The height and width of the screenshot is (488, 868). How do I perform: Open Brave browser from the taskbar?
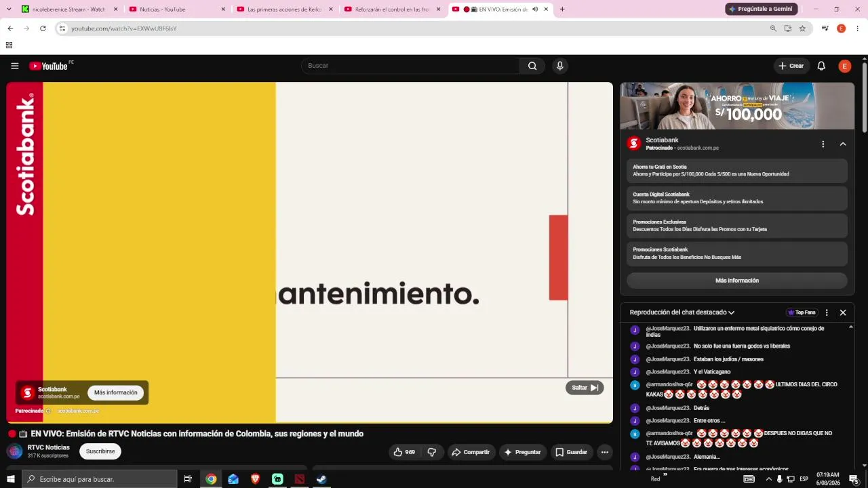click(x=255, y=479)
